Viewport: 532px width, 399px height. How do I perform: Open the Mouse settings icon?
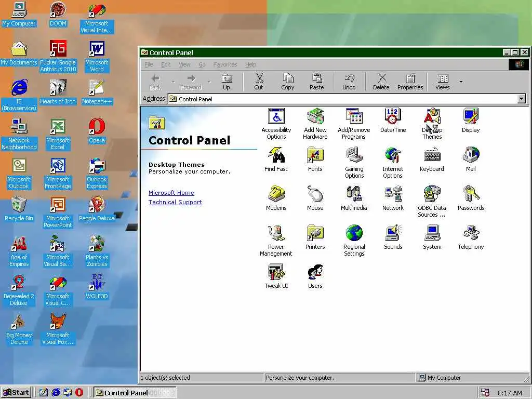[315, 198]
